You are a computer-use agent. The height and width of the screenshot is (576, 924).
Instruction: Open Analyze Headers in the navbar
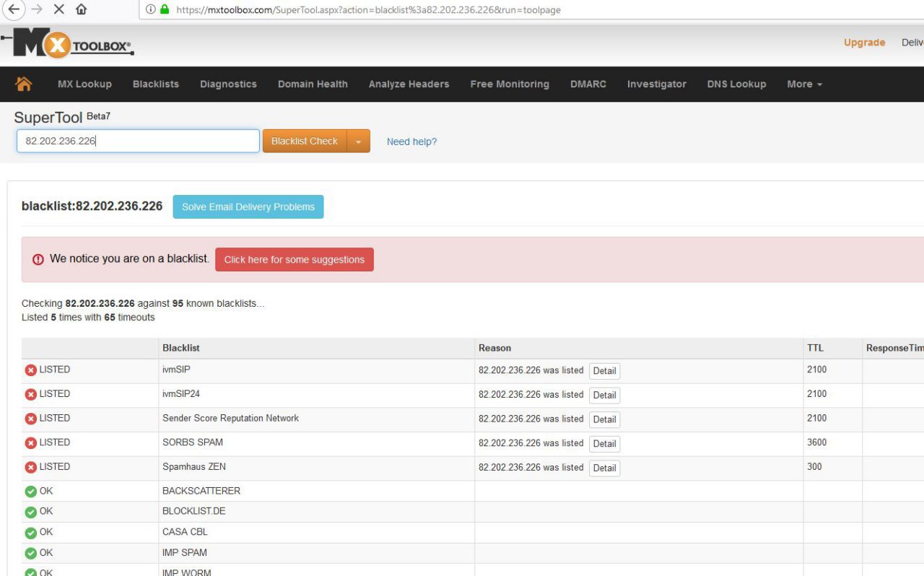point(409,84)
